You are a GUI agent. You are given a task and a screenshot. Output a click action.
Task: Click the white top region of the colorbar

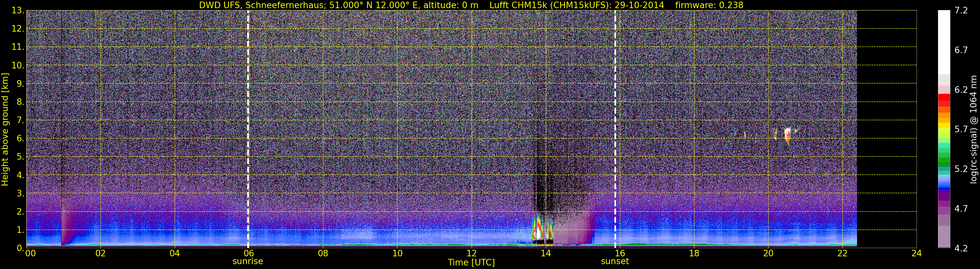944,42
